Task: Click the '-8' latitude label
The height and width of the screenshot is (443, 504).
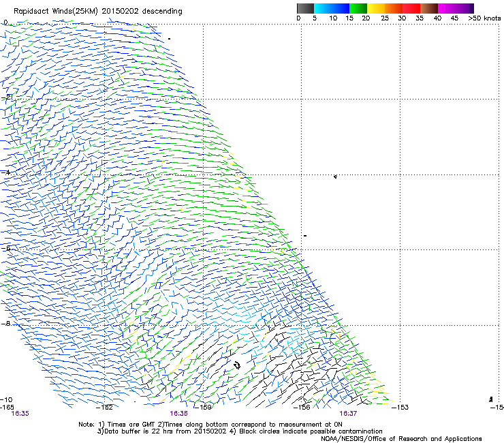Action: 5,324
